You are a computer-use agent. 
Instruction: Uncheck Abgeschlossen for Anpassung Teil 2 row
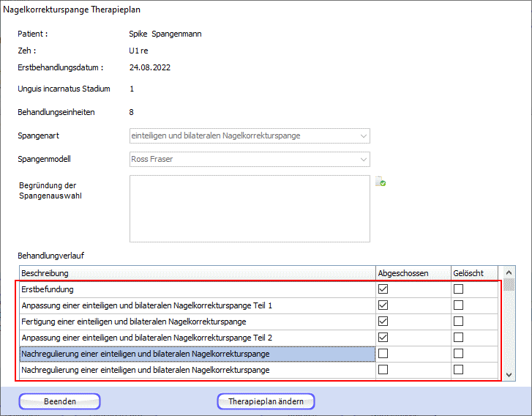(x=383, y=337)
